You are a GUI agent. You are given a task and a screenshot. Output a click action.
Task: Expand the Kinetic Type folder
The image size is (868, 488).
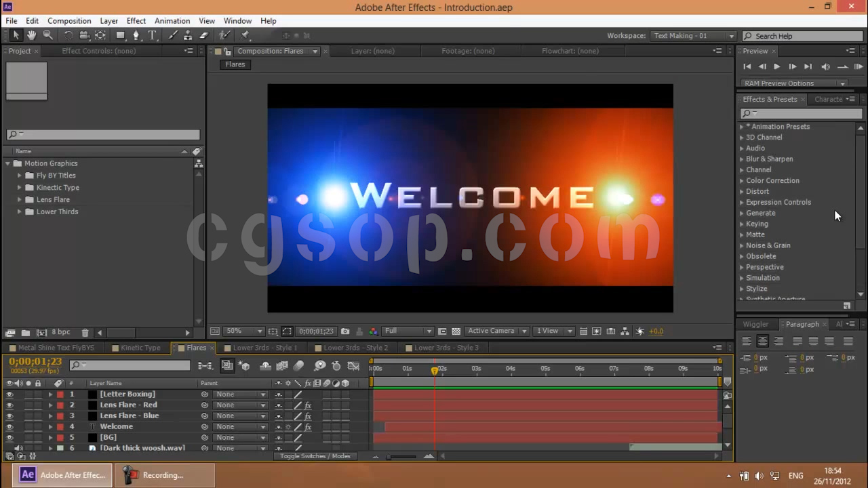point(20,188)
